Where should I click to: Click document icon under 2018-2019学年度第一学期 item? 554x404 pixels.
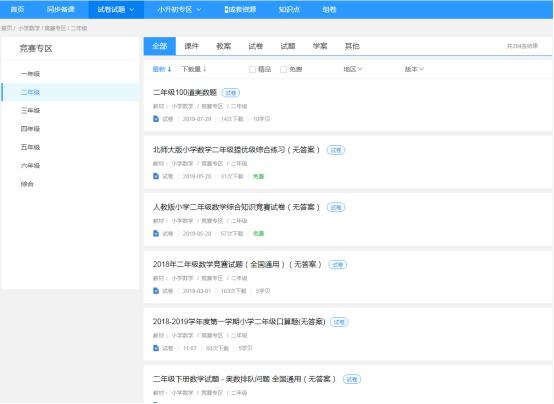point(156,348)
